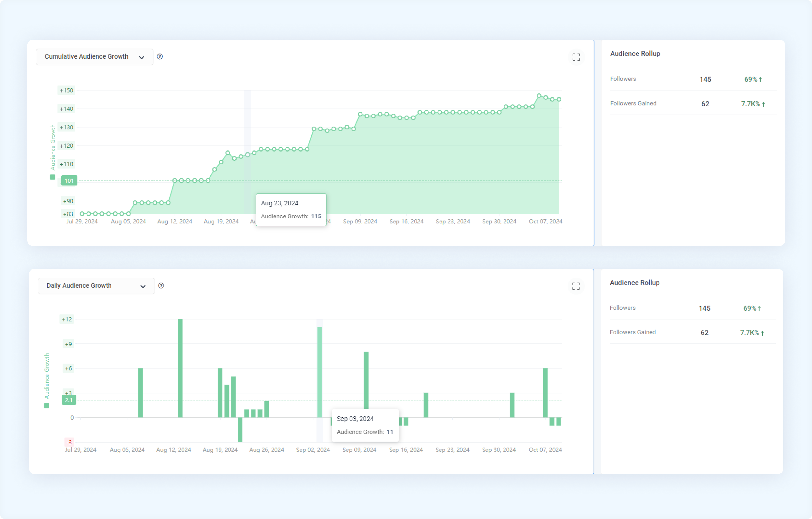Viewport: 812px width, 519px height.
Task: Click the 'Aug 23, 2024' tooltip date
Action: (x=280, y=203)
